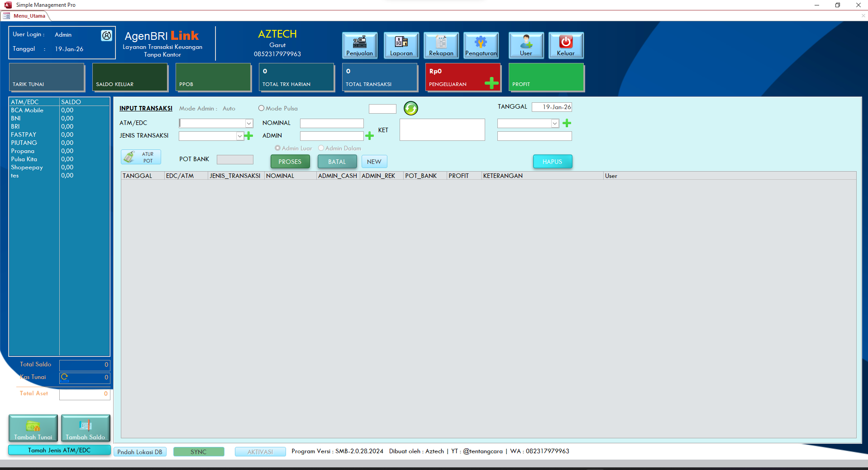This screenshot has height=470, width=868.
Task: Open the ATM/EDC dropdown
Action: tap(248, 123)
